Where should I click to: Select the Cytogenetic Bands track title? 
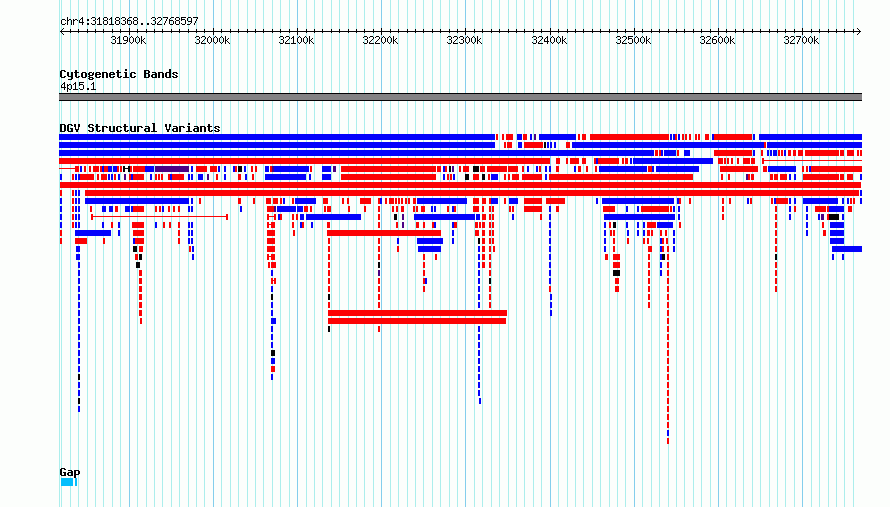click(x=119, y=74)
